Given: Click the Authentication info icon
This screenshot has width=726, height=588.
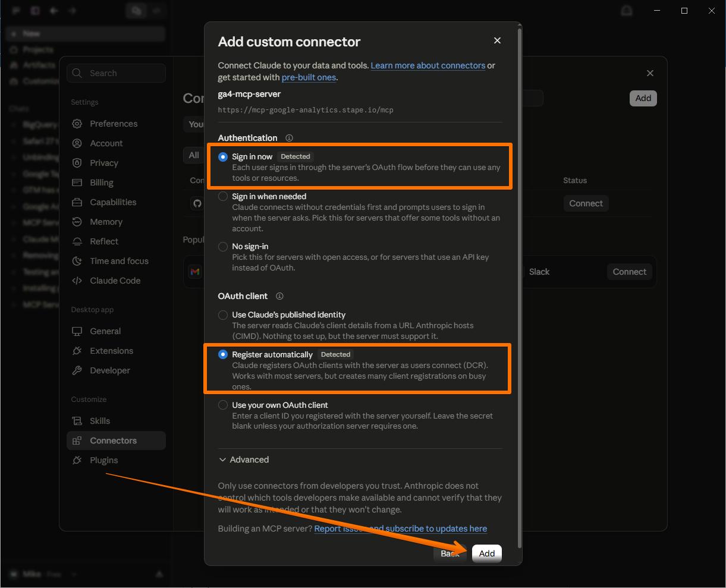Looking at the screenshot, I should pos(289,138).
